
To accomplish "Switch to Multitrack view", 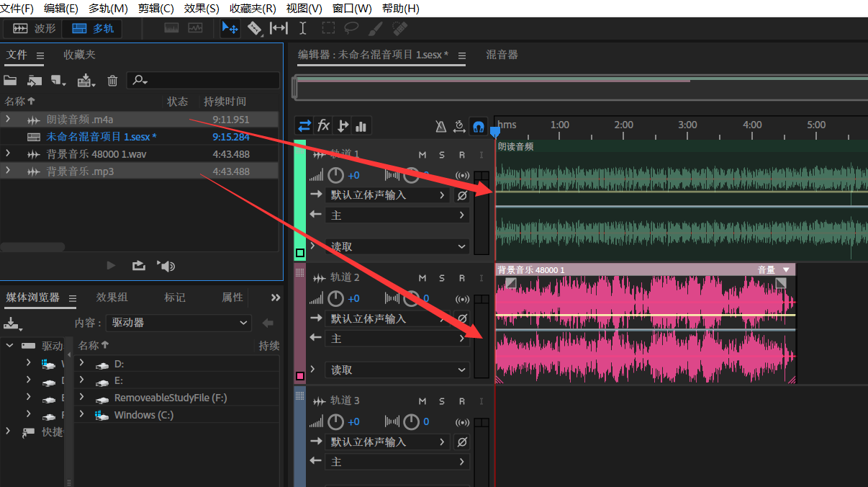I will pyautogui.click(x=91, y=28).
